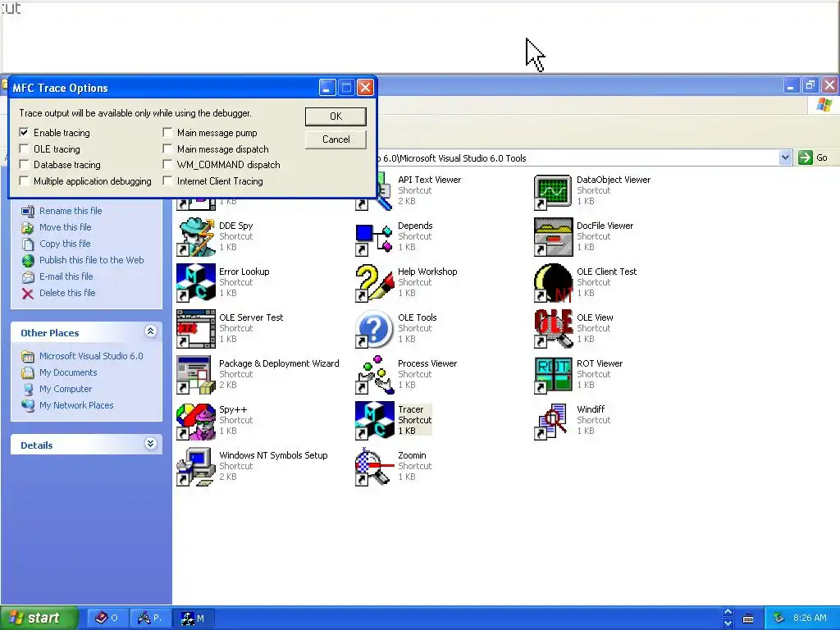840x630 pixels.
Task: Select the Process Viewer icon
Action: (x=374, y=375)
